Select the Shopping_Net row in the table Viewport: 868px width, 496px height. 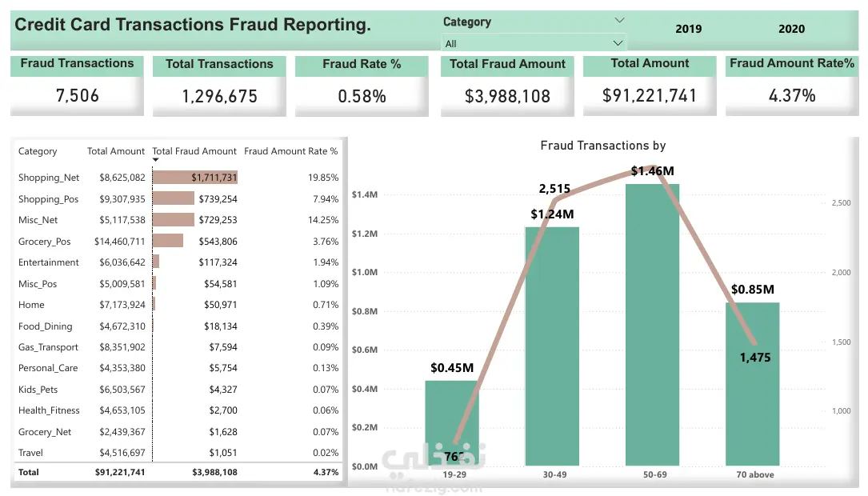[x=178, y=177]
